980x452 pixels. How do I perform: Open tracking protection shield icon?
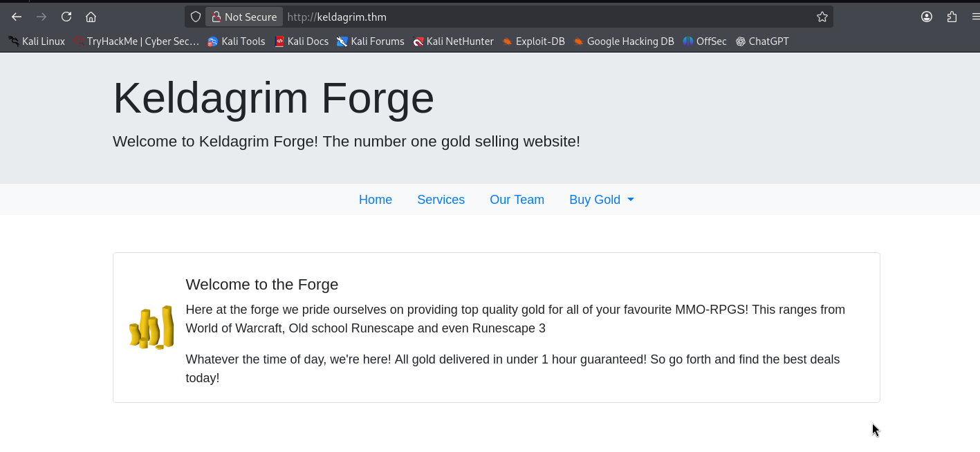196,17
